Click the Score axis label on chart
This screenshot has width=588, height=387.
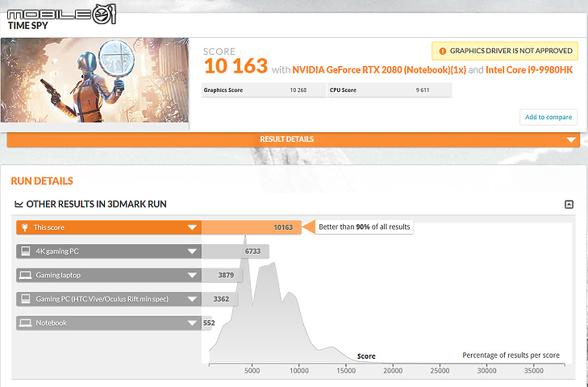(x=366, y=356)
